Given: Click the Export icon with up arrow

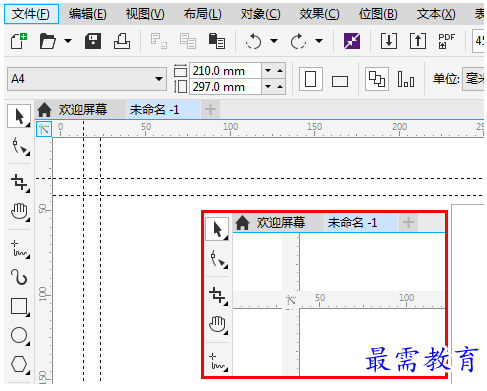Looking at the screenshot, I should pos(418,41).
